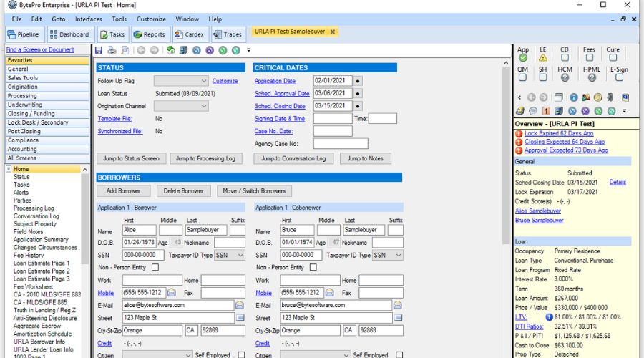The width and height of the screenshot is (644, 358).
Task: Expand the Origination Channel dropdown
Action: coord(181,106)
